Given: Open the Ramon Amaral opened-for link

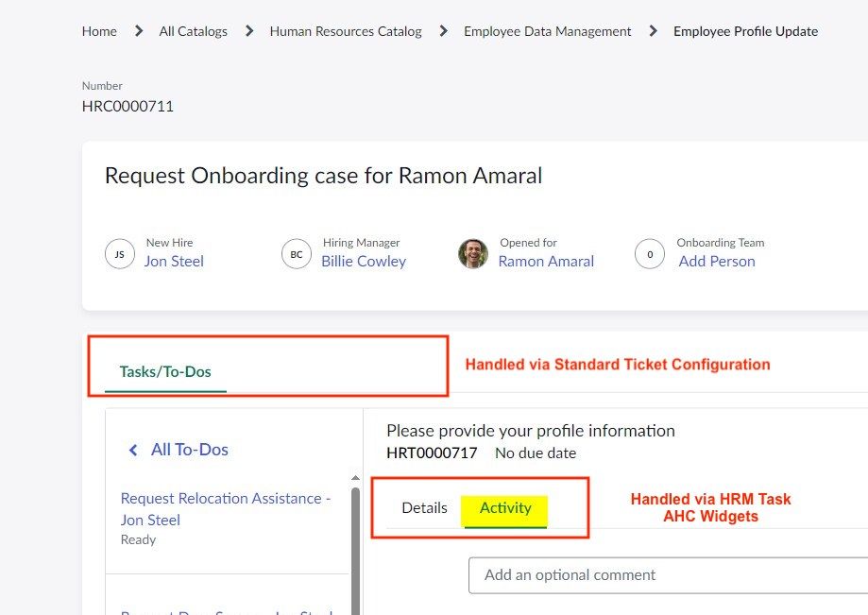Looking at the screenshot, I should point(546,261).
